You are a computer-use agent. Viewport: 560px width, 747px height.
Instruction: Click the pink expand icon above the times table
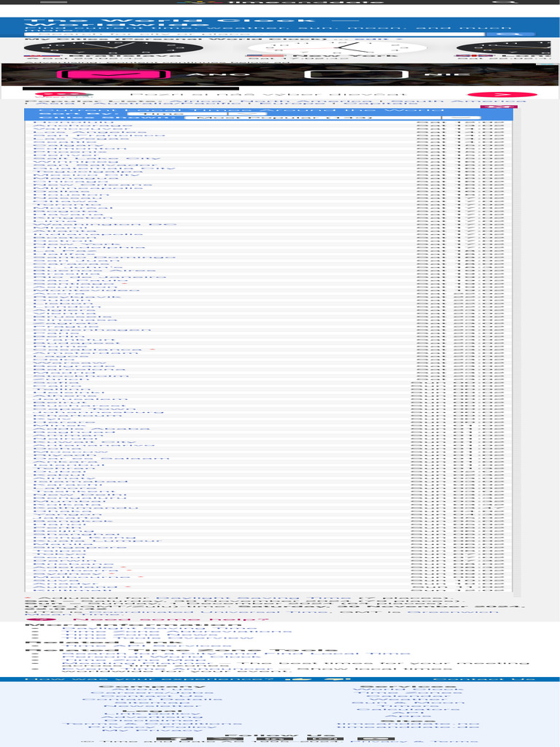point(498,107)
